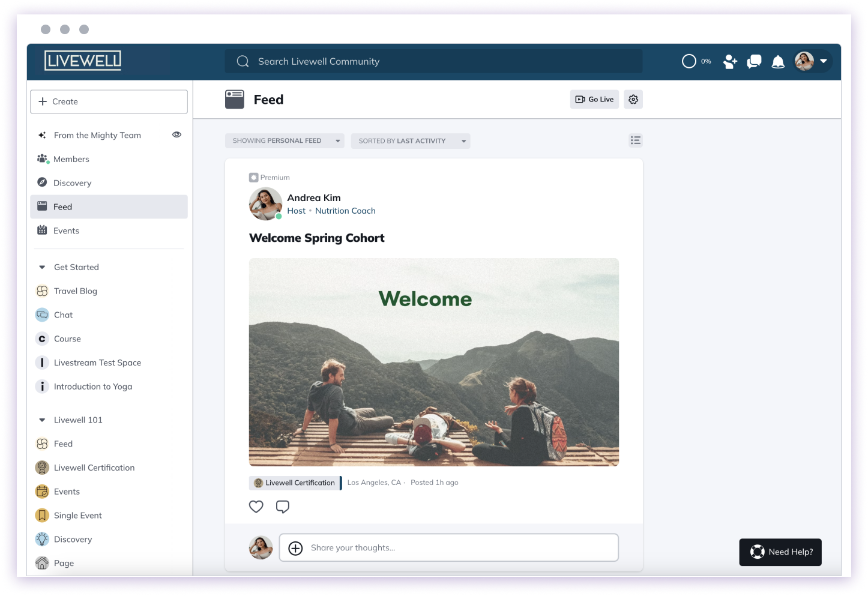Open Introduction to Yoga from sidebar
The height and width of the screenshot is (596, 868).
93,386
